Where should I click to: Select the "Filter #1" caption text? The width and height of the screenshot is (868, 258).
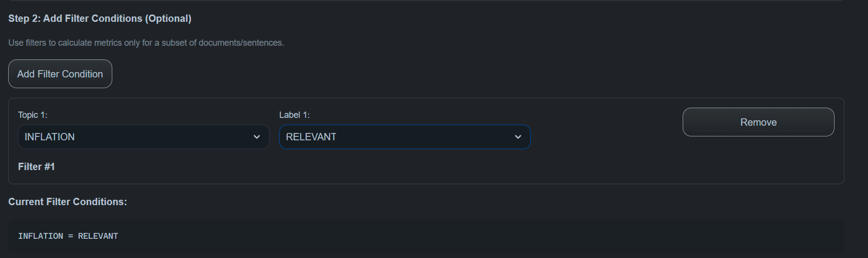(36, 167)
